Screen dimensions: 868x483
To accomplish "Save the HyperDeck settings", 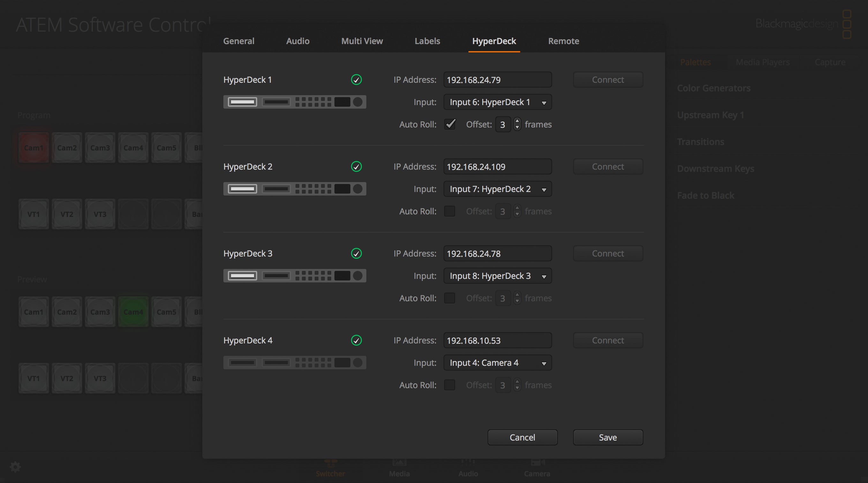I will (x=608, y=437).
